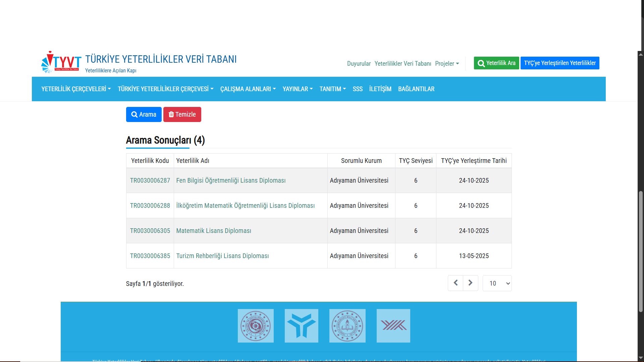644x362 pixels.
Task: Click the green Yeterlilik Ara search button
Action: coord(496,63)
